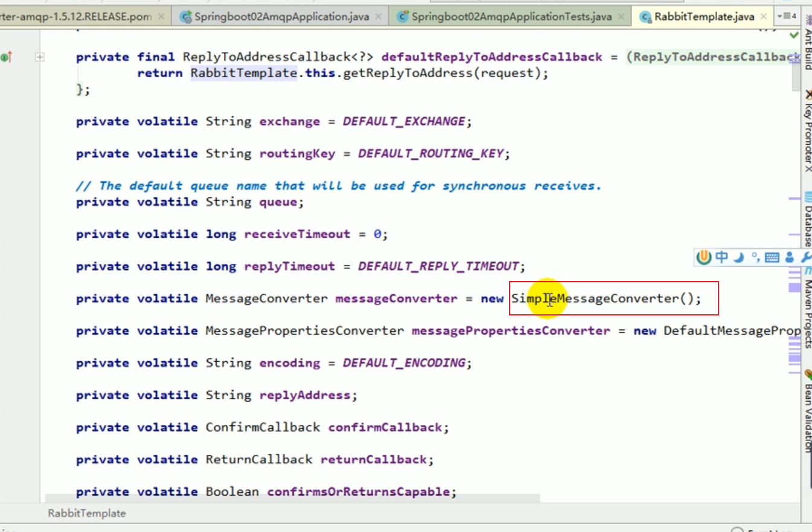
Task: Click the gutter implementation marker icon
Action: pos(6,57)
